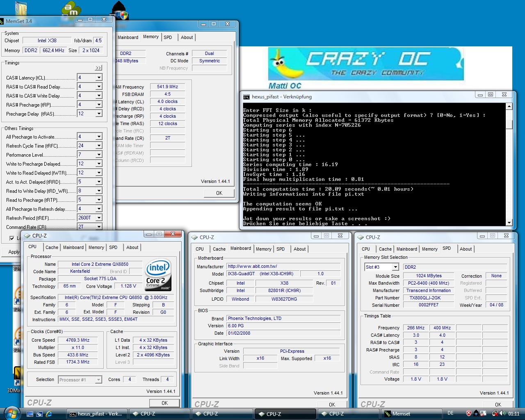
Task: Click the DE language indicator
Action: (450, 413)
